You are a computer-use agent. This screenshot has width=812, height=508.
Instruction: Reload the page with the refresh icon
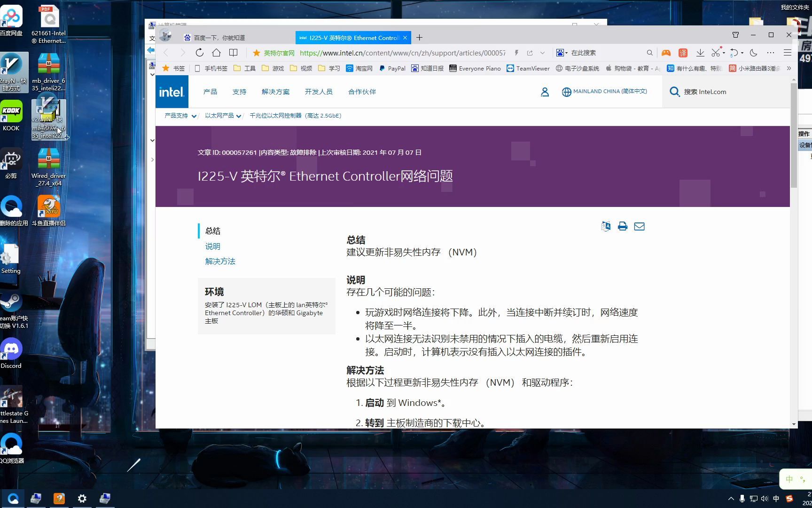coord(200,53)
